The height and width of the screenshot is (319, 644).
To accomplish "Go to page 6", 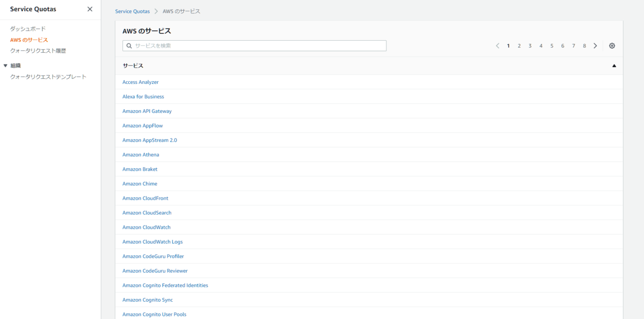I will 562,46.
